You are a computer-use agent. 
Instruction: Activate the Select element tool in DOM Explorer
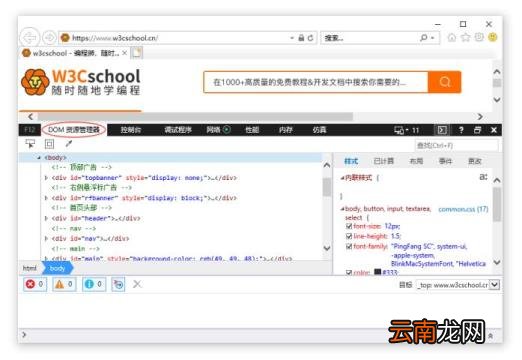tap(30, 144)
